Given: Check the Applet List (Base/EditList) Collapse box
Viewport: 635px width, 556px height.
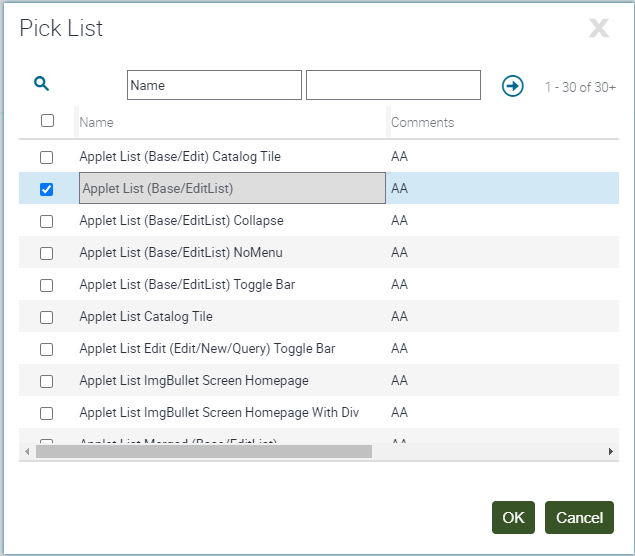Looking at the screenshot, I should [x=47, y=221].
